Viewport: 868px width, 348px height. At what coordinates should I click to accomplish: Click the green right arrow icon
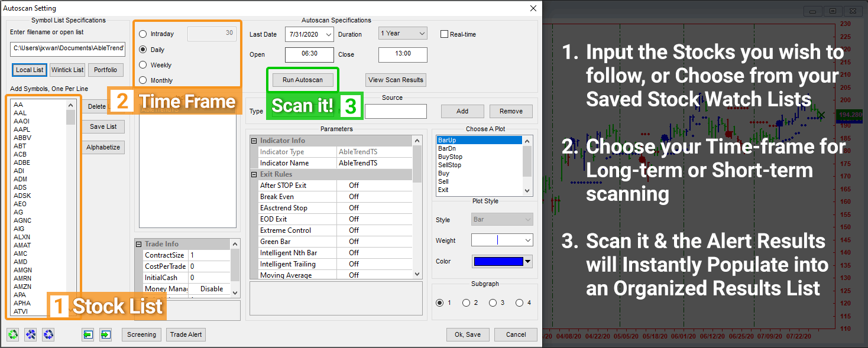point(105,334)
